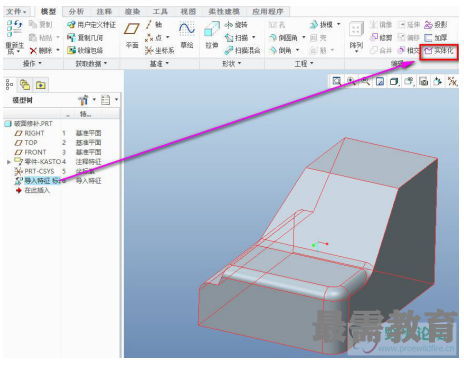This screenshot has height=366, width=464.
Task: Click the 修剪 trim tool
Action: click(x=381, y=37)
